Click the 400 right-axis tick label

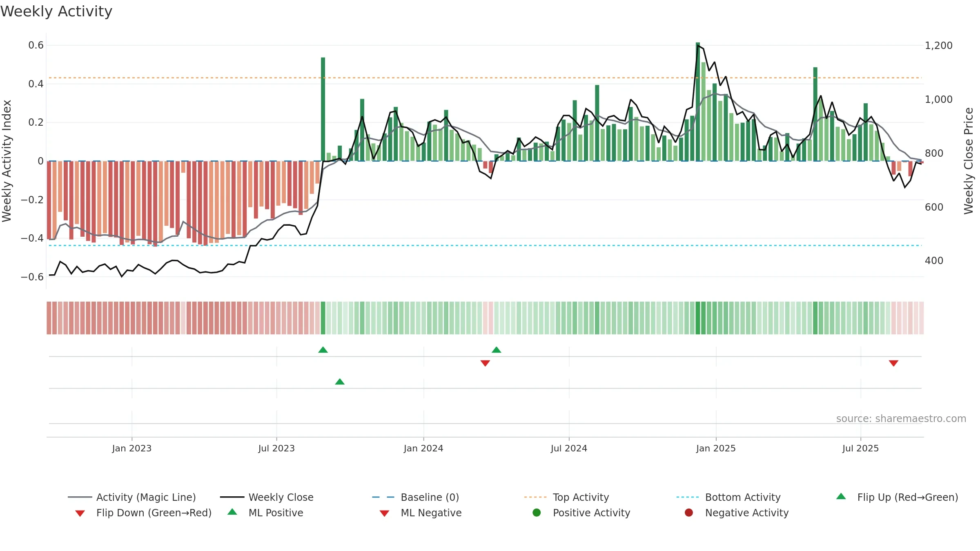(x=934, y=261)
